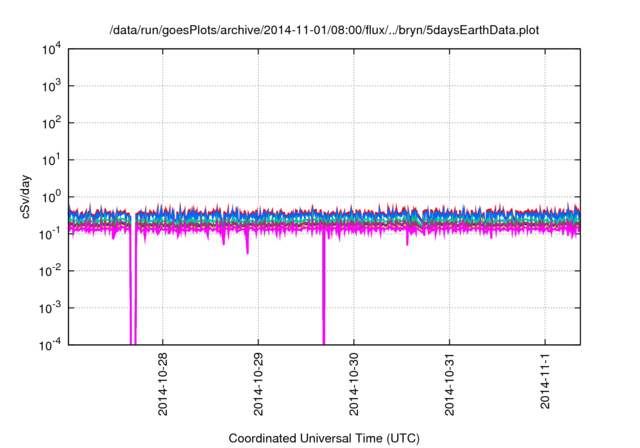
Task: Click the plot title file path text
Action: (324, 30)
